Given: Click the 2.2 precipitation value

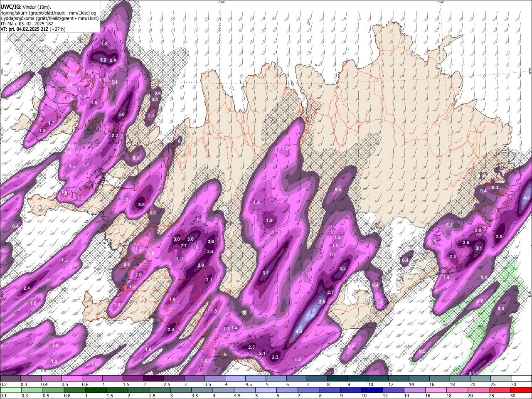Looking at the screenshot, I should click(x=115, y=135).
